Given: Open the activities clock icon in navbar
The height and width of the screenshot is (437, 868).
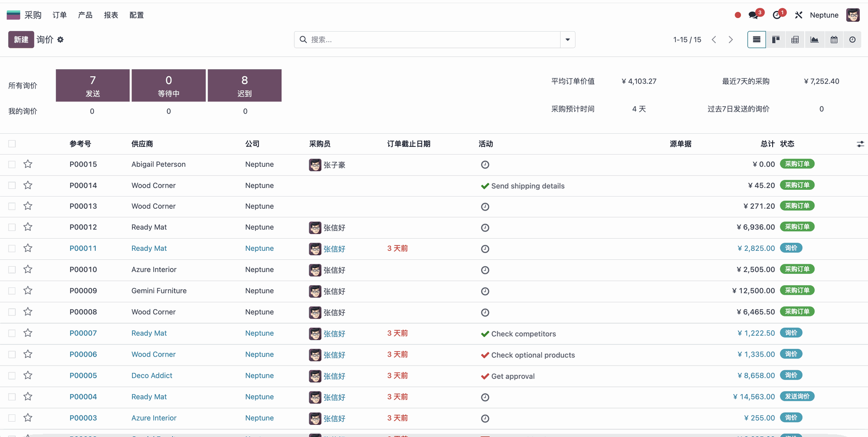Looking at the screenshot, I should (x=777, y=15).
